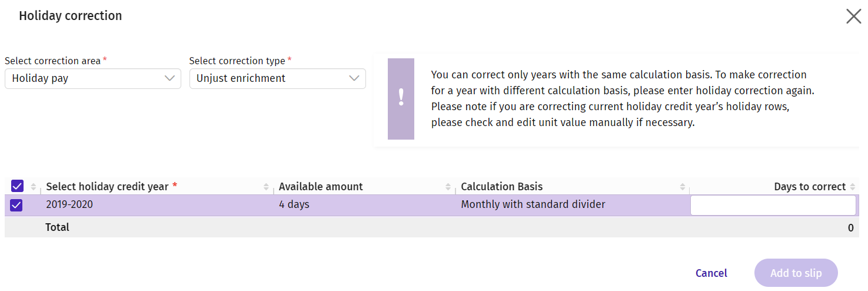Expand correction area using chevron arrow
868x291 pixels.
tap(169, 78)
